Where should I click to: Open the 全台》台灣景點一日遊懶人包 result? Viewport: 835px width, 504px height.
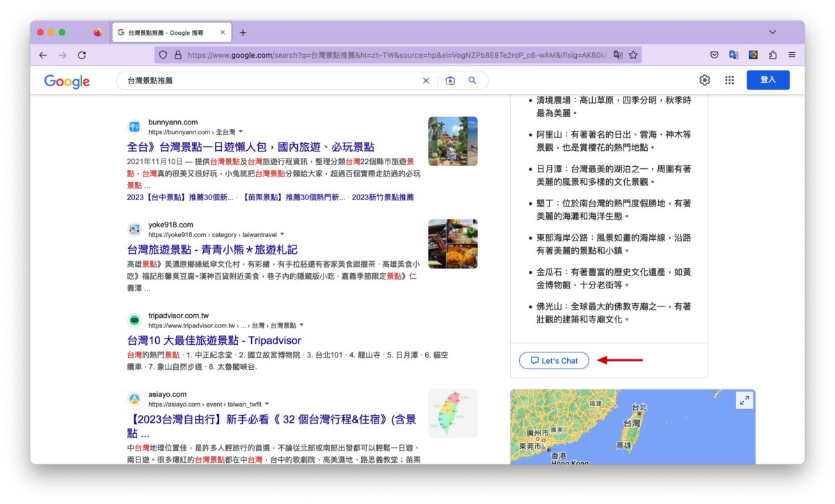(250, 147)
